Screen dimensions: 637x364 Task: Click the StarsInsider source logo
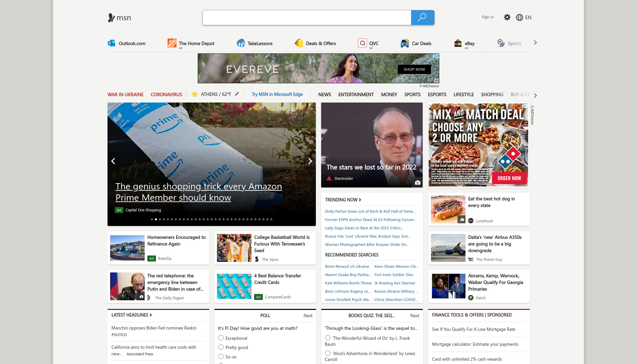[x=329, y=179]
